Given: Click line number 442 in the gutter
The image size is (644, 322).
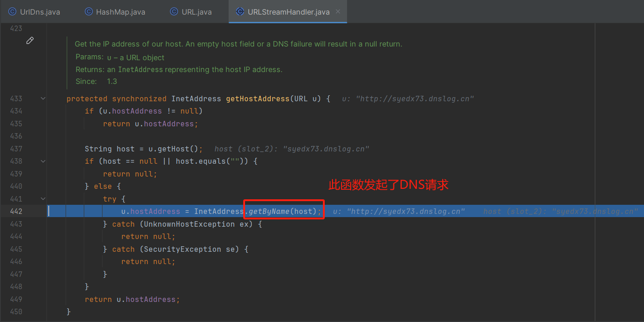Looking at the screenshot, I should [x=15, y=211].
